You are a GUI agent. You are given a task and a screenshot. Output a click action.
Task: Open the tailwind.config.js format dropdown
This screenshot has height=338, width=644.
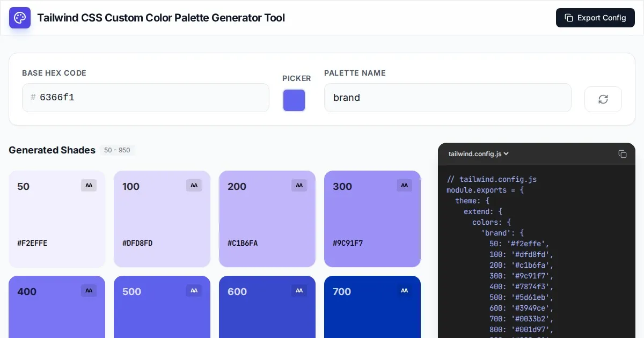[478, 154]
